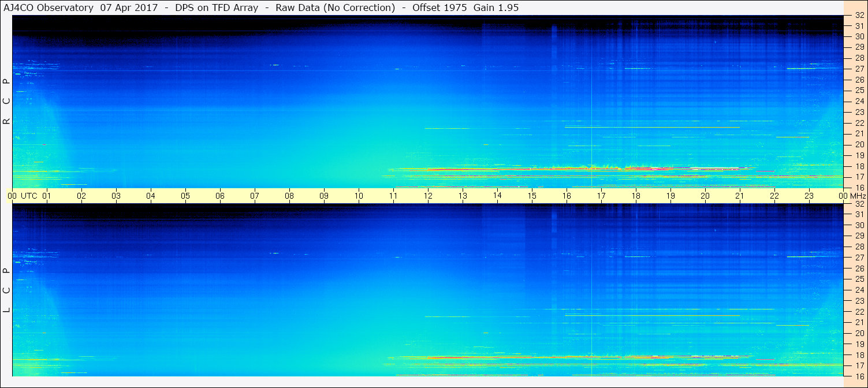Click the UTC label on time axis
Image resolution: width=868 pixels, height=388 pixels.
pyautogui.click(x=29, y=196)
